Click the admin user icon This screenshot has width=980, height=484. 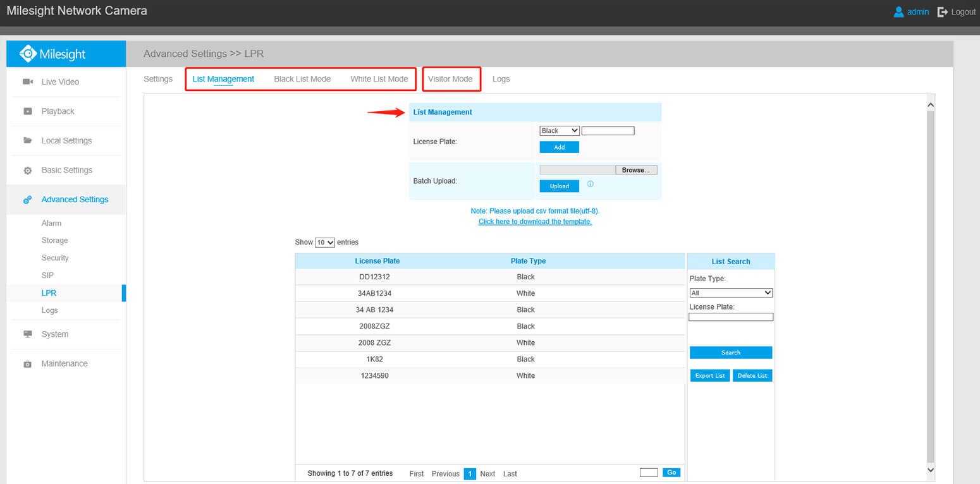pyautogui.click(x=898, y=12)
